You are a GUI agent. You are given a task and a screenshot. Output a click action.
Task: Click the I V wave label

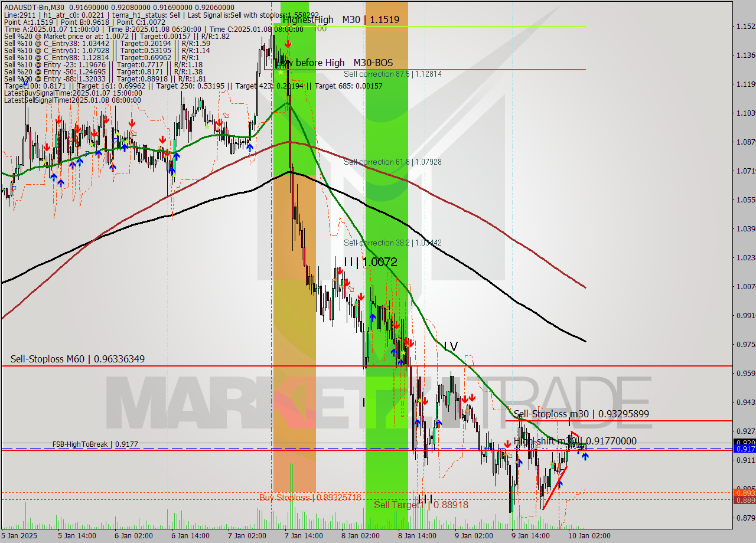coord(451,346)
